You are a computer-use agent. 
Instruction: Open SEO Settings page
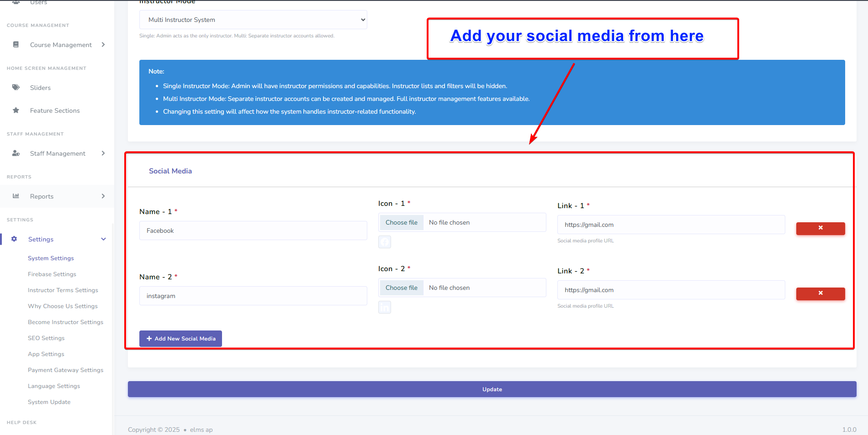click(46, 338)
